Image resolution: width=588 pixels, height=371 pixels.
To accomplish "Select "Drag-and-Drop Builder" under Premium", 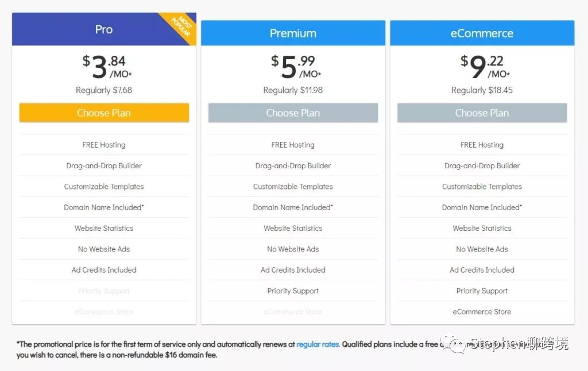I will pos(293,165).
